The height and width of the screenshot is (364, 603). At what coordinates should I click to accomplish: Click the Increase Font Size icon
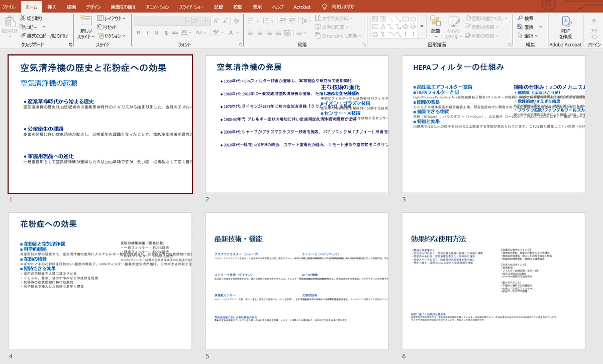(x=216, y=22)
